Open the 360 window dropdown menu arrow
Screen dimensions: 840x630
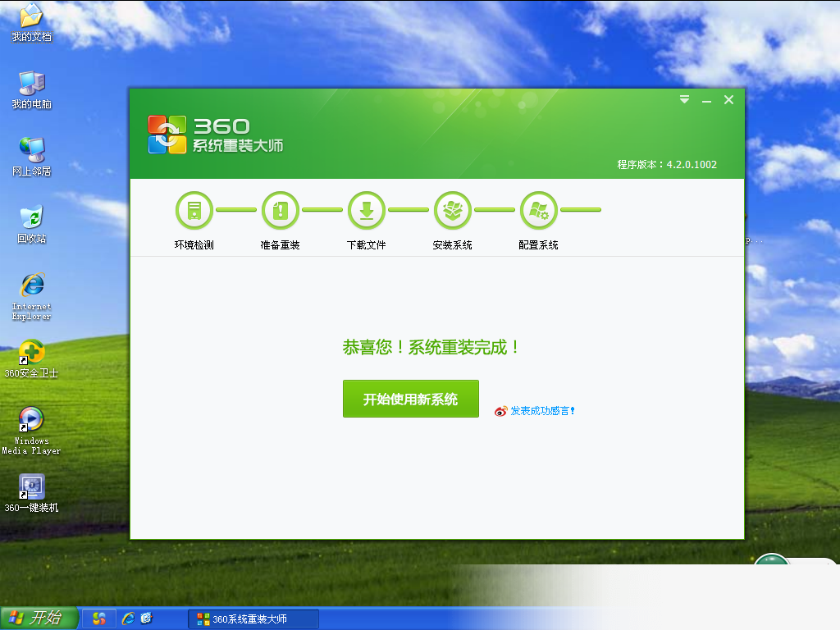684,99
